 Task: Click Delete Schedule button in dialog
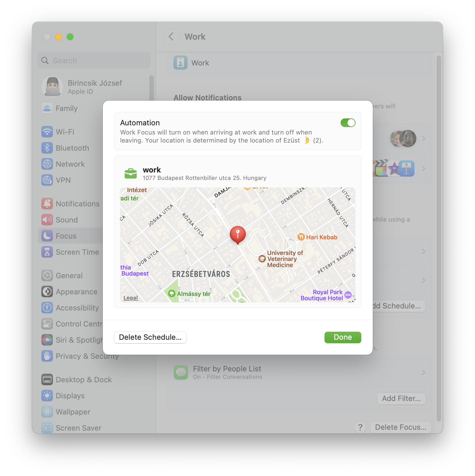click(150, 337)
